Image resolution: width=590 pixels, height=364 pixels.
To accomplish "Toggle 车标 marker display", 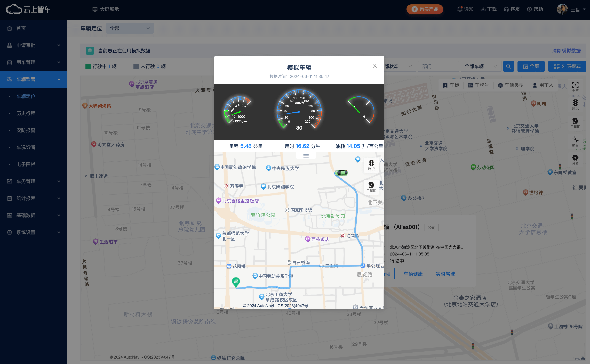I will 451,85.
